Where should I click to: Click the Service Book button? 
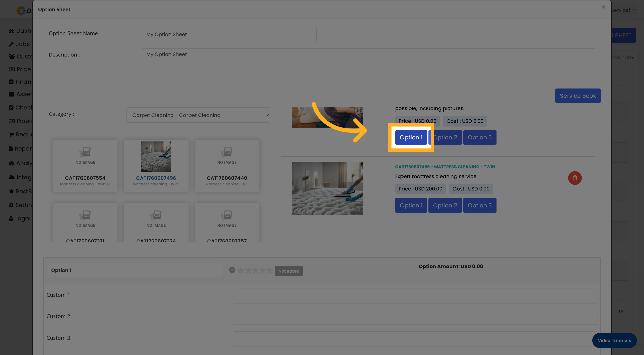point(578,96)
